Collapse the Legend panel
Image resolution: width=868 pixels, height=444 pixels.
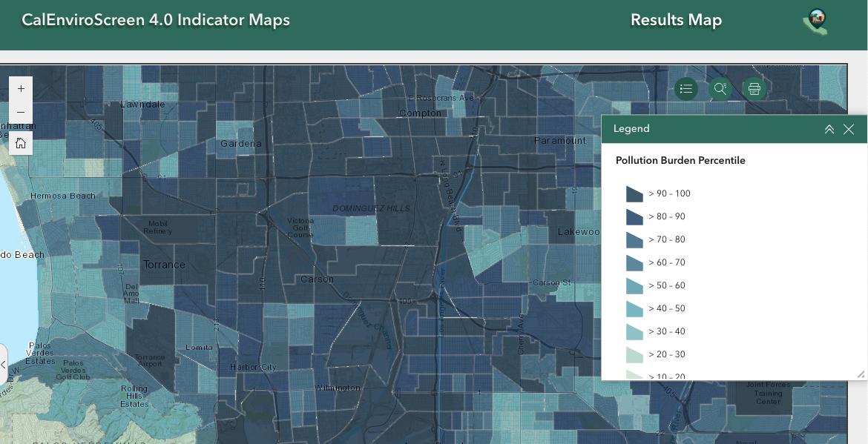pyautogui.click(x=829, y=130)
